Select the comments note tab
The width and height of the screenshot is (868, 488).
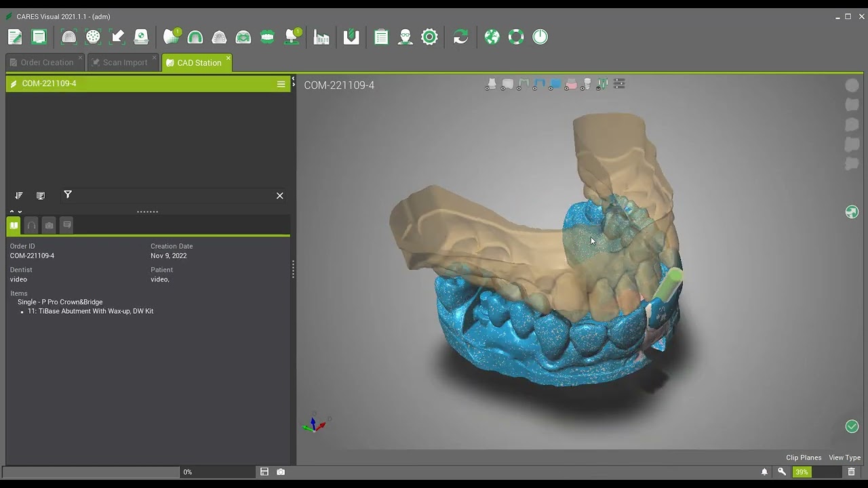[66, 225]
